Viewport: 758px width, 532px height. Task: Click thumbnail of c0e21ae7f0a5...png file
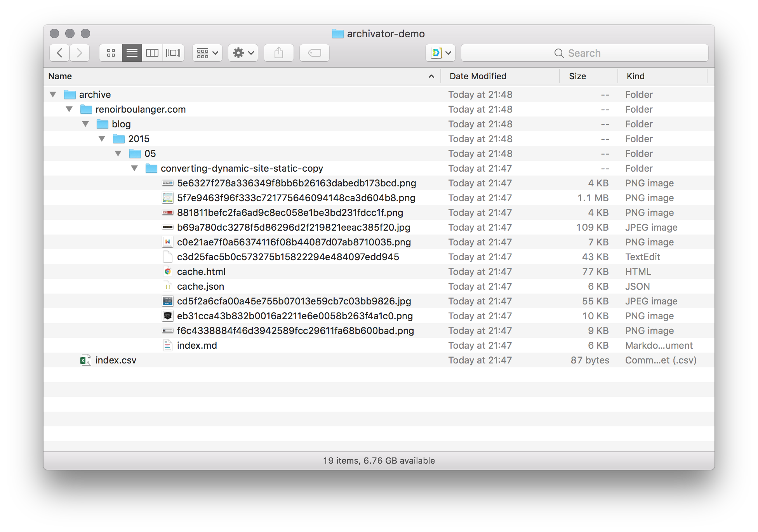168,242
